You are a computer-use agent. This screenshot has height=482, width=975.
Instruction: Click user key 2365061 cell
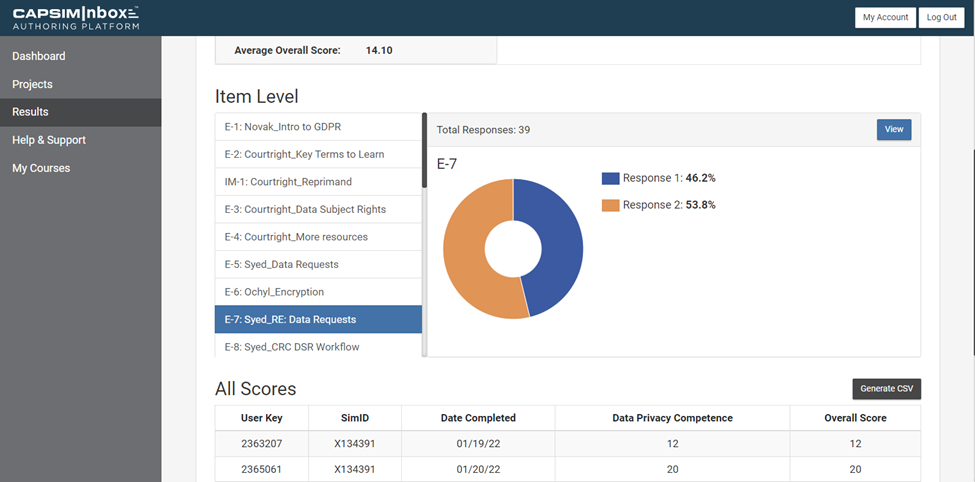point(262,470)
